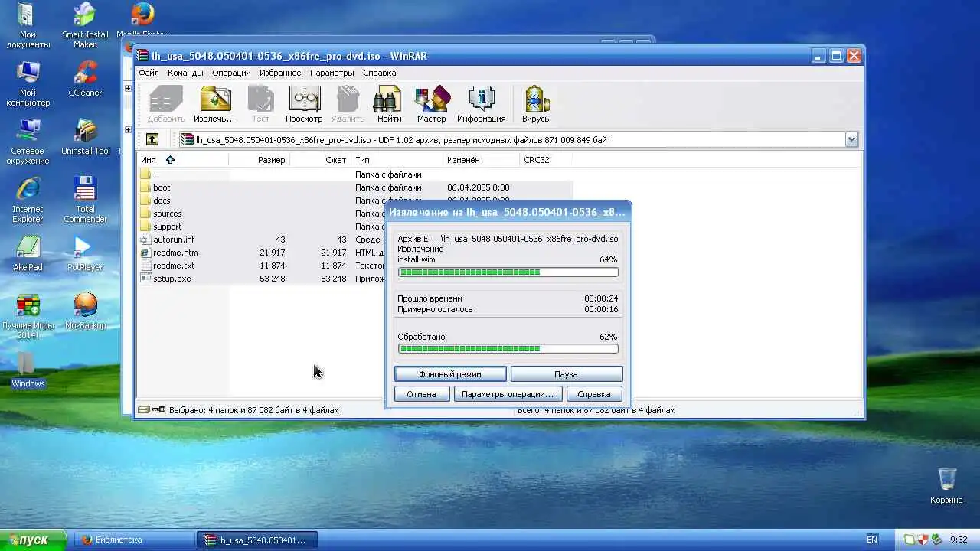Click the lh_usa_5048 WinRAR taskbar button
The width and height of the screenshot is (980, 551).
click(256, 540)
